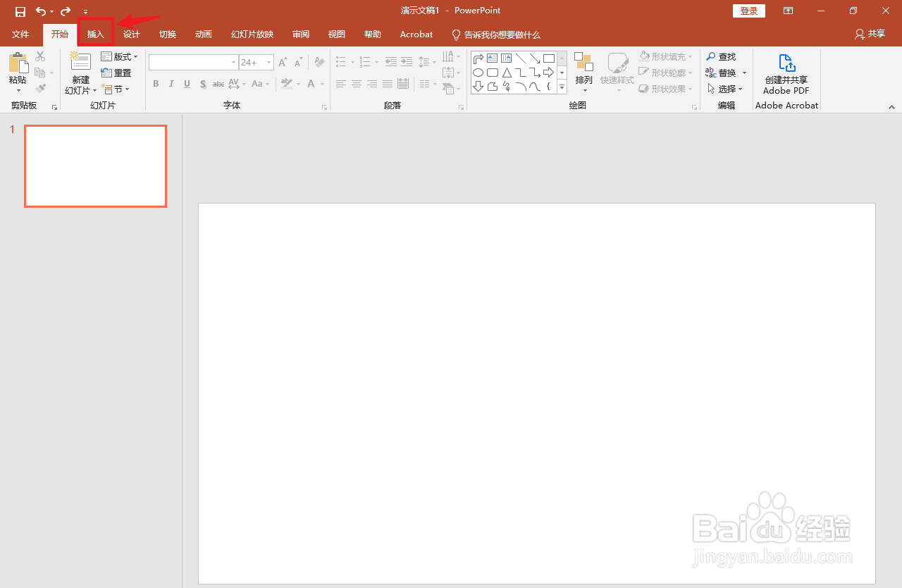Switch to the 帮助 tab
This screenshot has height=588, width=902.
[x=373, y=35]
